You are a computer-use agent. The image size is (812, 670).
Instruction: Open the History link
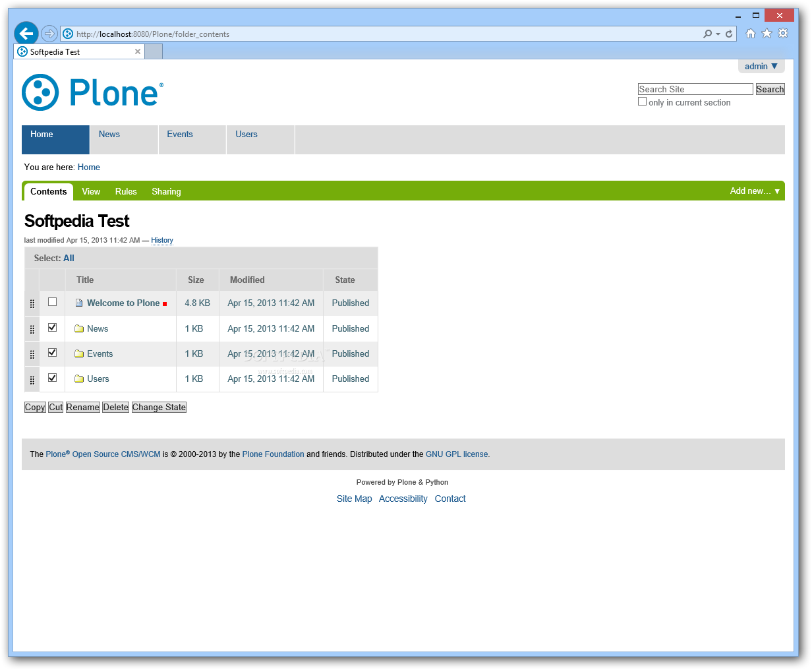pos(162,240)
